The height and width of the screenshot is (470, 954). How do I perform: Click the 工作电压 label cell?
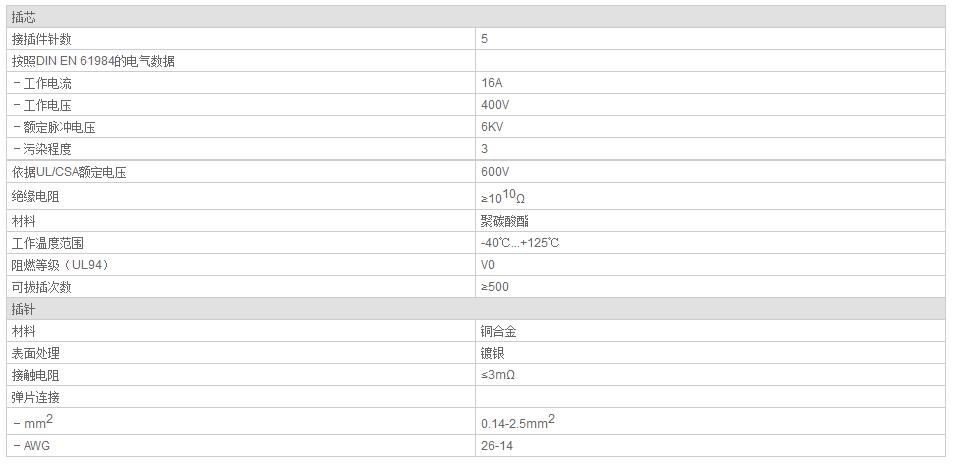(x=47, y=105)
